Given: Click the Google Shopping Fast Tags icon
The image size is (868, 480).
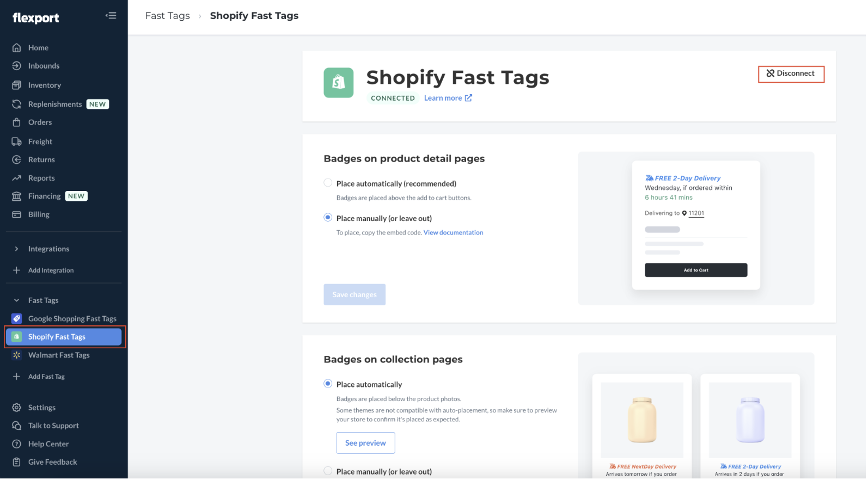Looking at the screenshot, I should [17, 319].
